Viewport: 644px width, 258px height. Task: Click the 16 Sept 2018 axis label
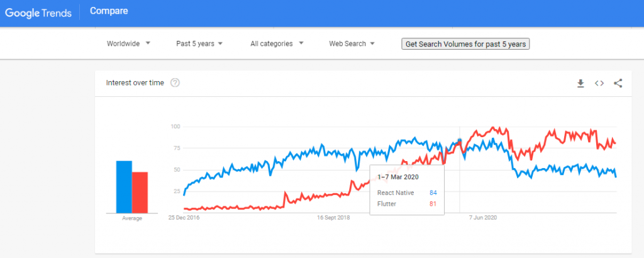tap(333, 218)
